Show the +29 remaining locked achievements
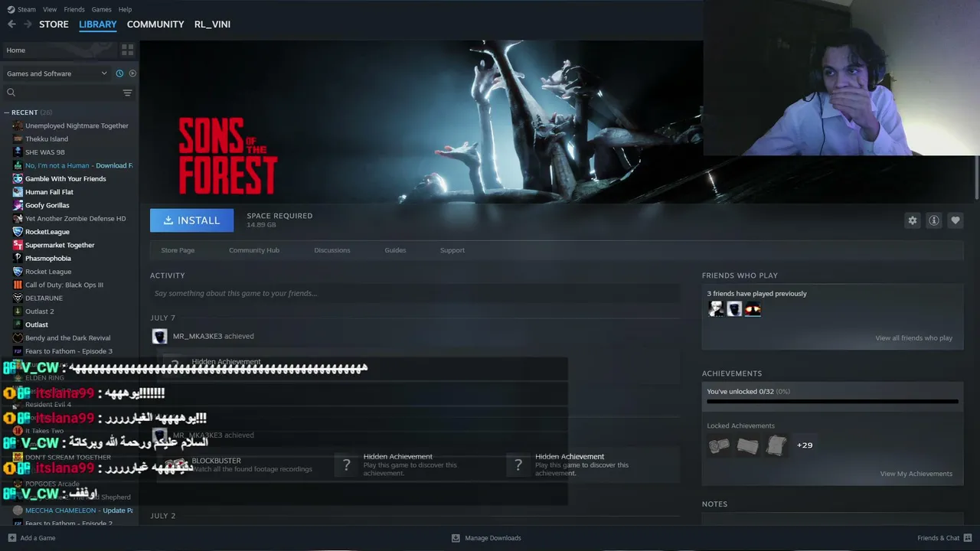Viewport: 980px width, 551px height. click(x=805, y=445)
